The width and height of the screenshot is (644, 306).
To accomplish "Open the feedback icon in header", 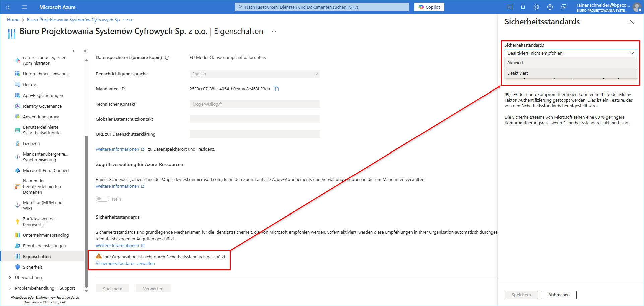I will 563,7.
